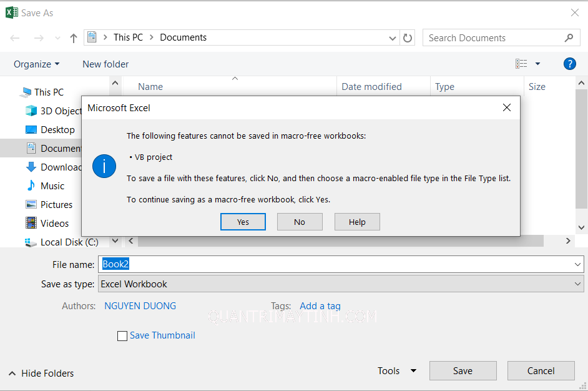Screen dimensions: 588x391
Task: Close the Microsoft Excel warning dialog
Action: [x=507, y=107]
